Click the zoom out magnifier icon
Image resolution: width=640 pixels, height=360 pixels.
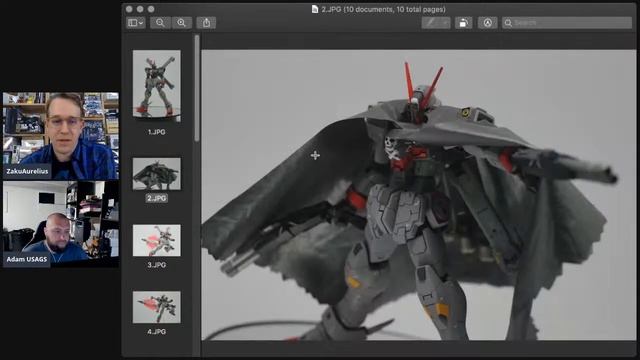tap(160, 23)
